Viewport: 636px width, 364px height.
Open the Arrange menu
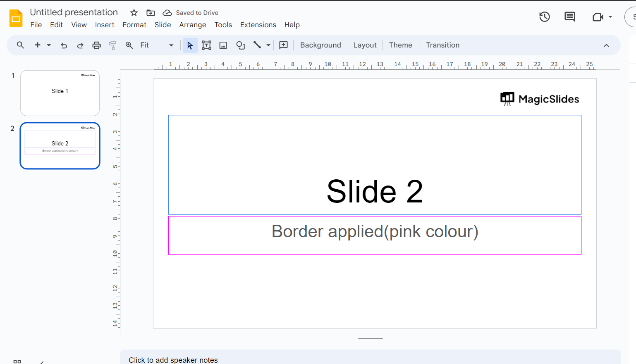point(192,25)
